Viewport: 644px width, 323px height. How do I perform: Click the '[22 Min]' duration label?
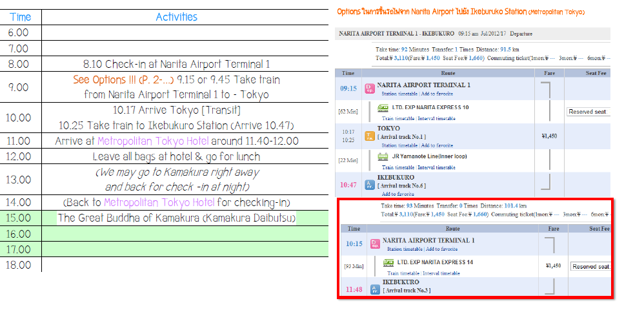tap(348, 160)
